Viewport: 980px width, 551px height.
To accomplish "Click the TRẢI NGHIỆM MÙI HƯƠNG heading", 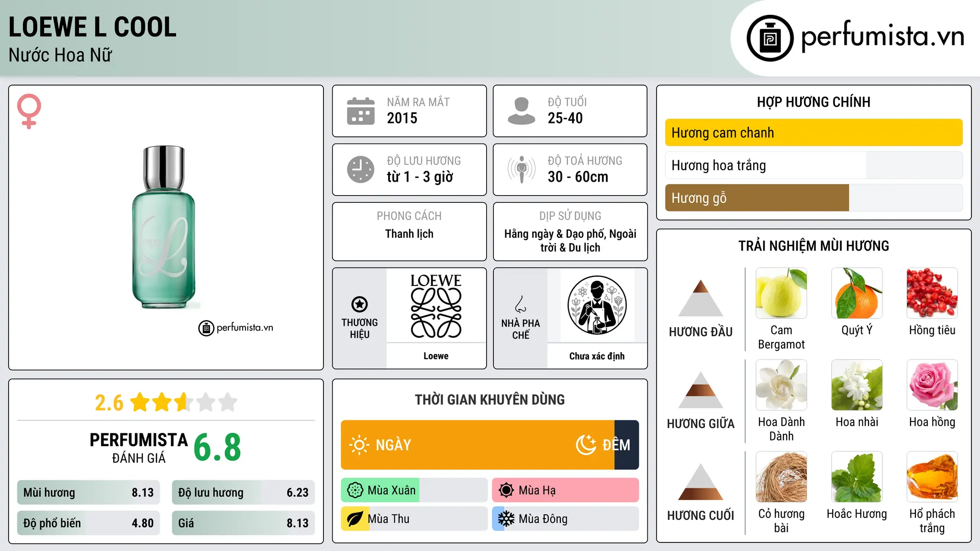I will 813,246.
